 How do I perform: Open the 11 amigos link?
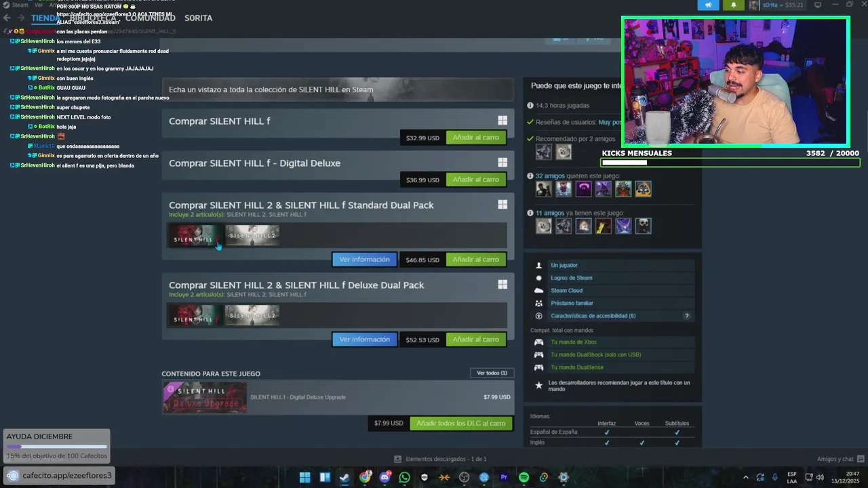pos(550,213)
